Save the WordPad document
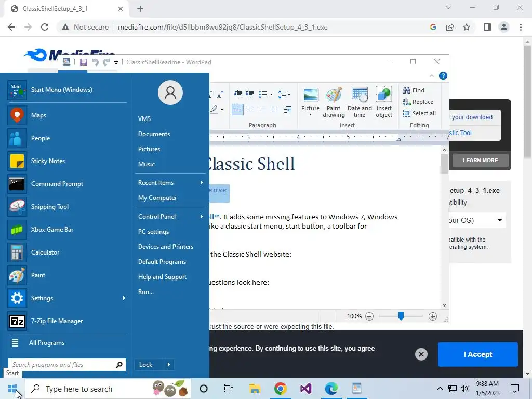Screen dimensions: 532x399 (84, 62)
